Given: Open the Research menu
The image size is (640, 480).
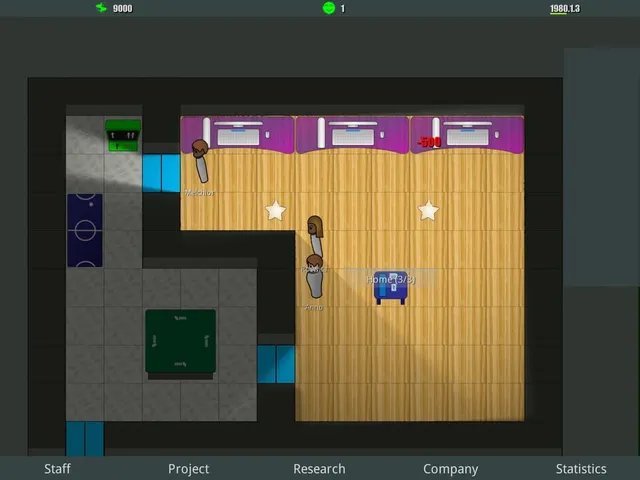Looking at the screenshot, I should 319,469.
